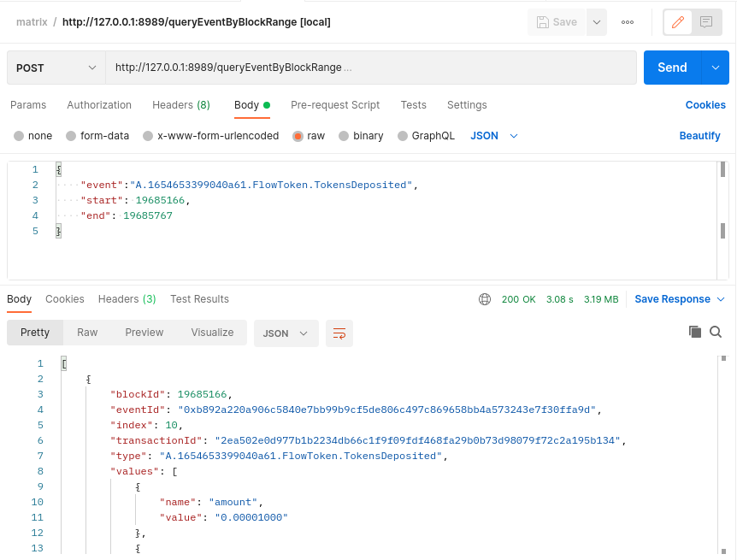Click the Cookies link
Viewport: 737px width, 560px height.
pos(705,105)
